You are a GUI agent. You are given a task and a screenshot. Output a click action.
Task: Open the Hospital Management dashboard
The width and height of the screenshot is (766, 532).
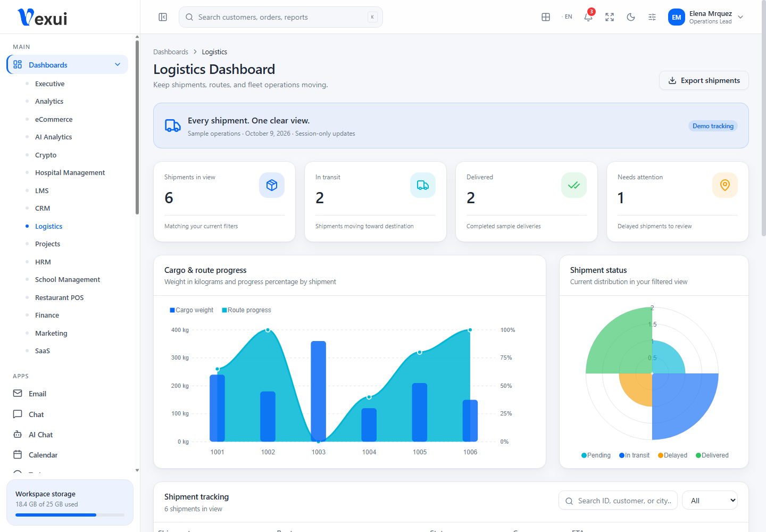coord(70,172)
